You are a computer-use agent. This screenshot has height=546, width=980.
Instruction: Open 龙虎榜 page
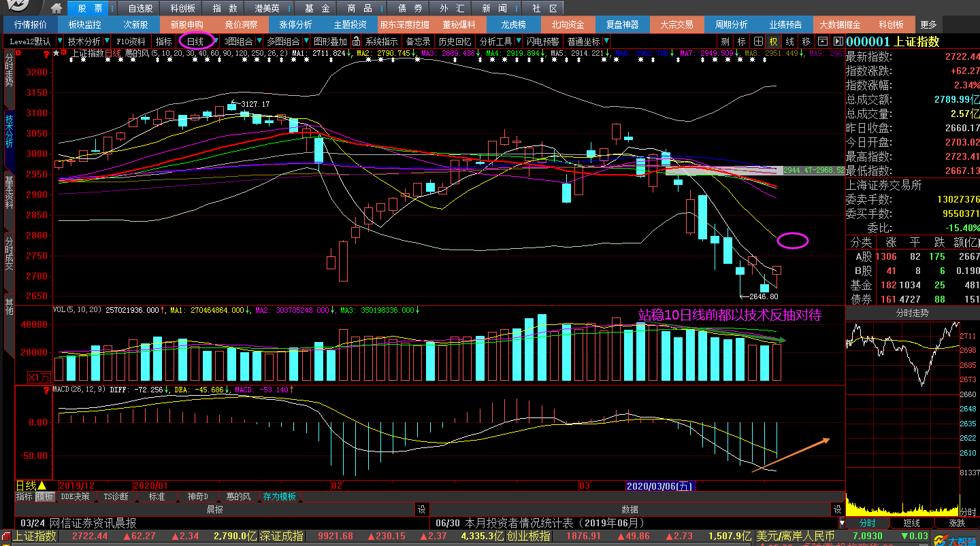513,24
